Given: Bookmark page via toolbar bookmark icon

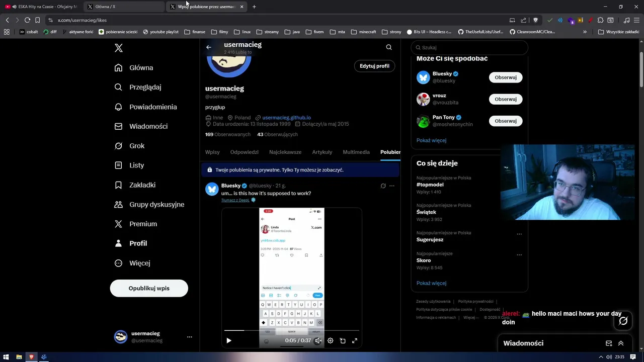Looking at the screenshot, I should [x=37, y=20].
